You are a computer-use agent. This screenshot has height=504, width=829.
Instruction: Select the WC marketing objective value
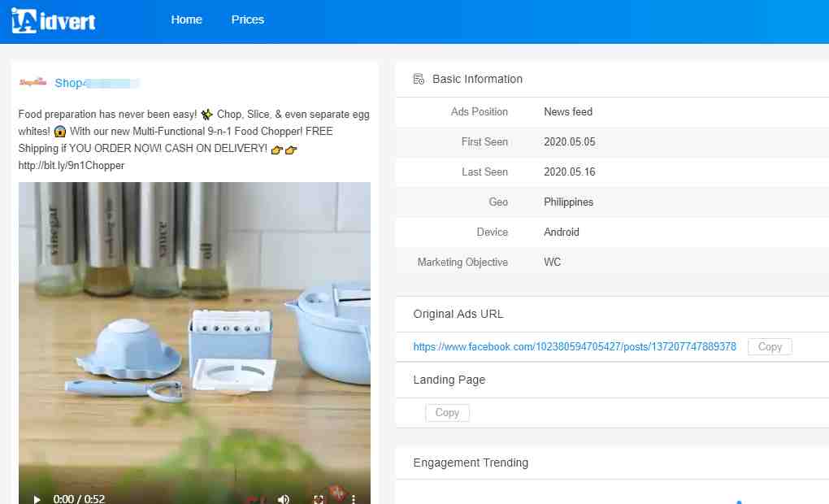point(552,263)
